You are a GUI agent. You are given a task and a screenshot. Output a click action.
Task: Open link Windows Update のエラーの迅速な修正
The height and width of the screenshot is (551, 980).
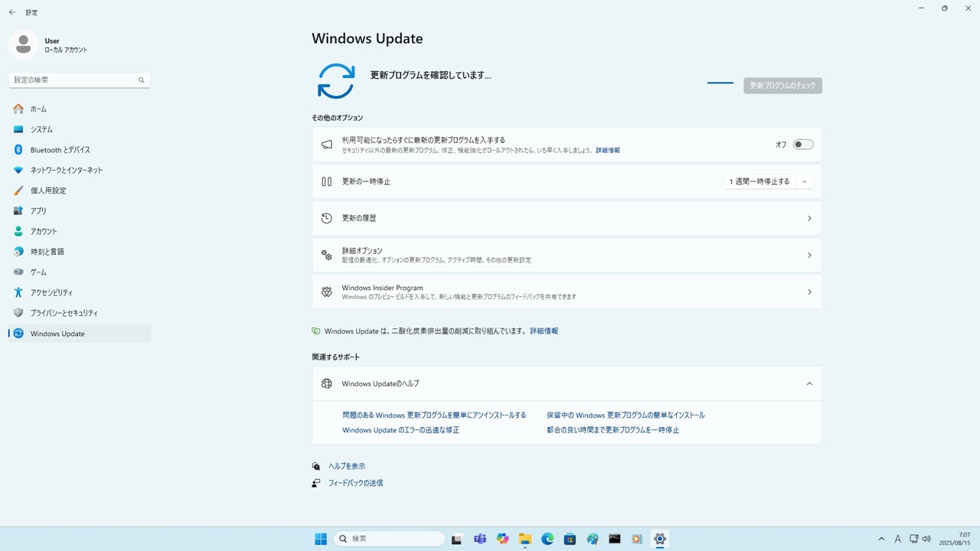pos(400,430)
